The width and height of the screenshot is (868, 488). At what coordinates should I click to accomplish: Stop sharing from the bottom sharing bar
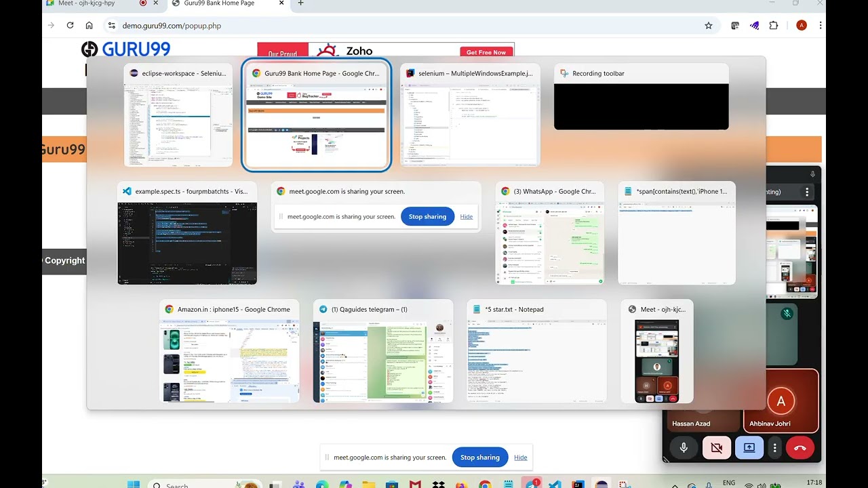click(479, 457)
